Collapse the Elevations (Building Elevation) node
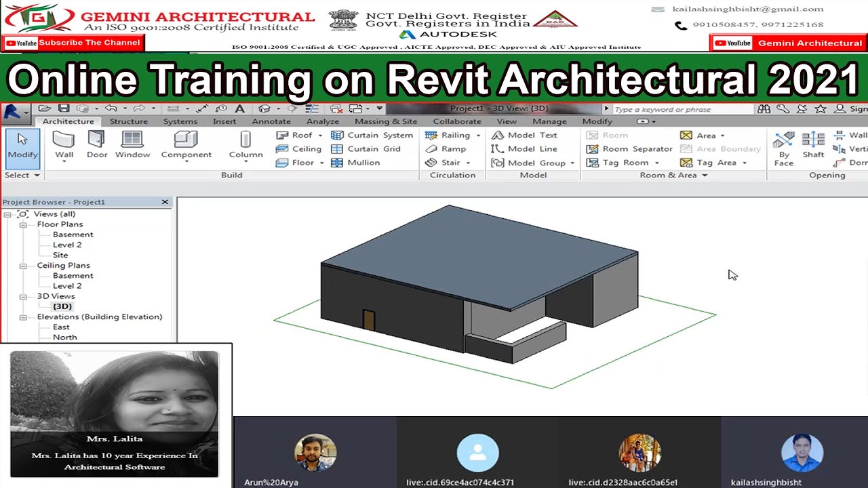The image size is (868, 488). point(22,317)
